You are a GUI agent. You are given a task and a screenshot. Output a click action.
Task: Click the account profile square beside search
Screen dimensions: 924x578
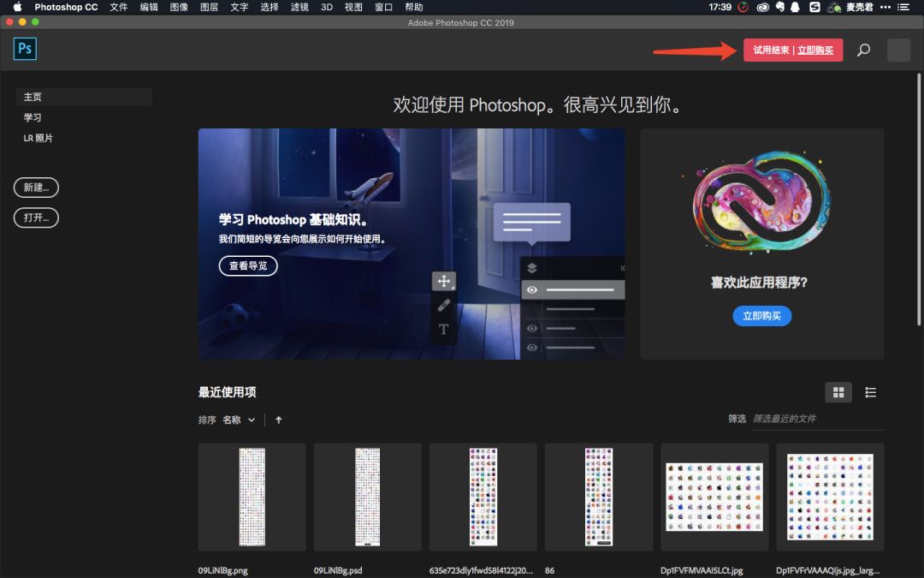click(x=897, y=50)
